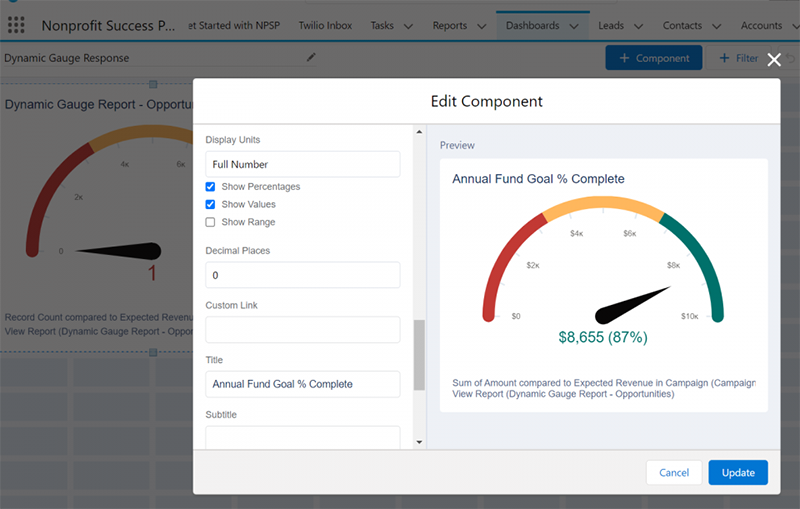Expand the Reports tab chevron menu
Image resolution: width=800 pixels, height=509 pixels.
(480, 26)
